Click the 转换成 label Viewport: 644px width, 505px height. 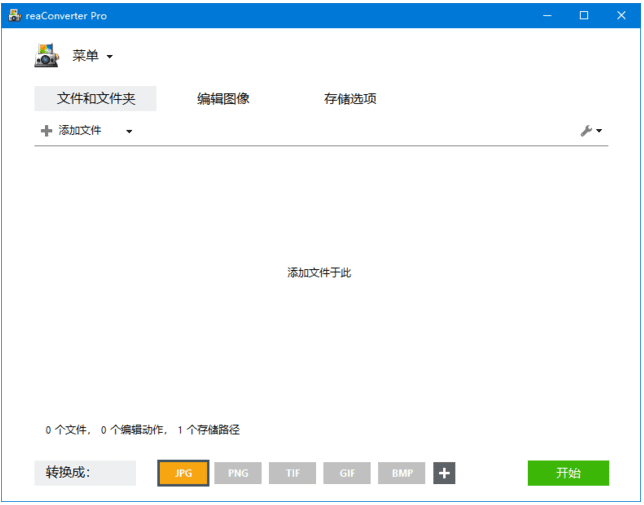point(85,473)
